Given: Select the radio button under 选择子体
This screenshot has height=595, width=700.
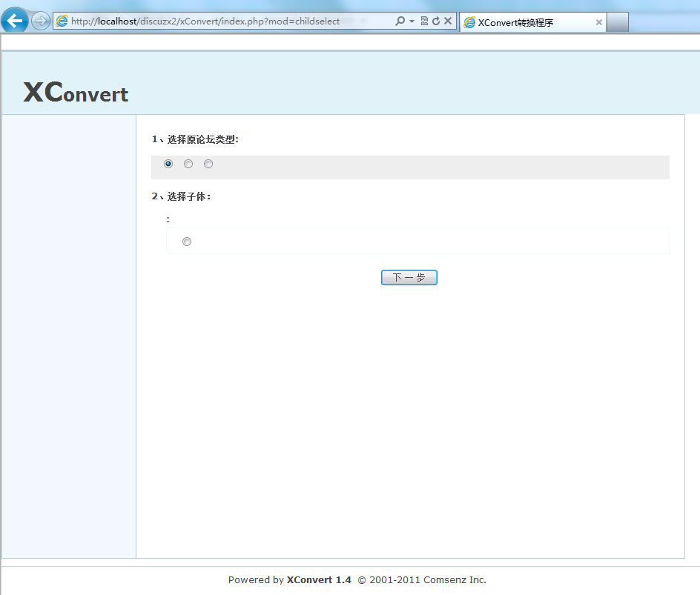Looking at the screenshot, I should pos(187,242).
